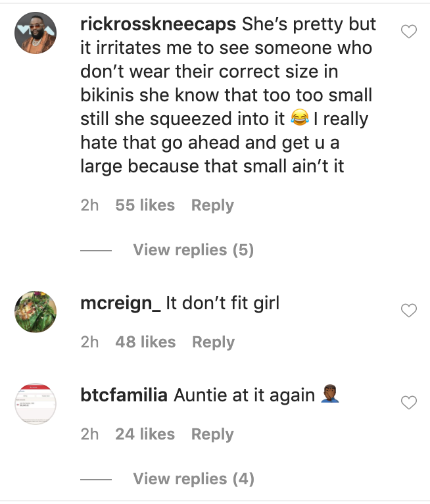View the 55 likes list
Viewport: 430px width, 504px height.
pos(145,205)
